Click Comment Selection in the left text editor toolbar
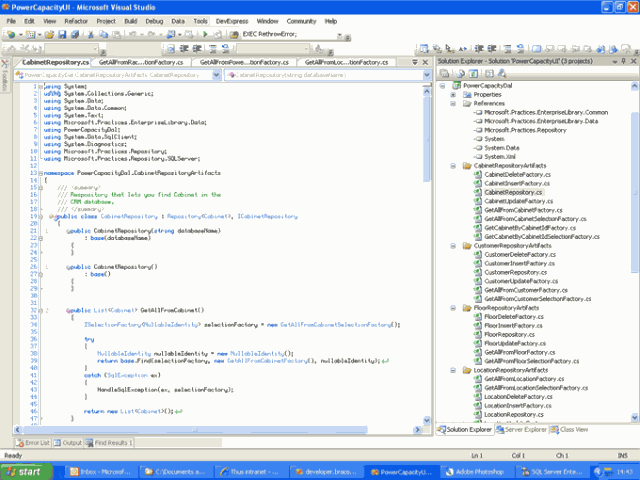 tap(213, 49)
